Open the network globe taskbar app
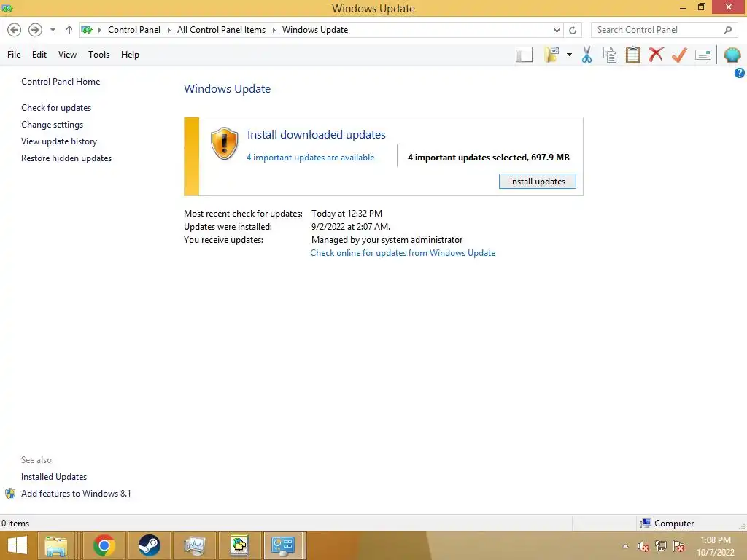 (239, 545)
